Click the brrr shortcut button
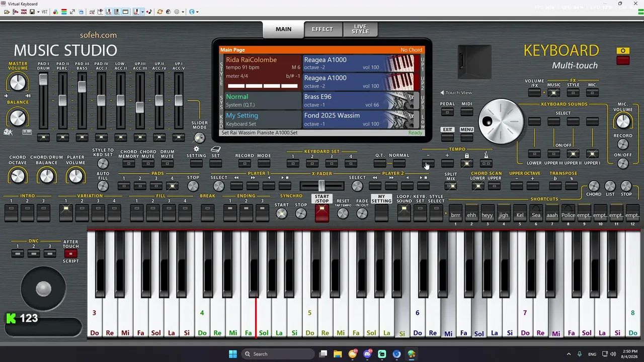 [x=455, y=213]
